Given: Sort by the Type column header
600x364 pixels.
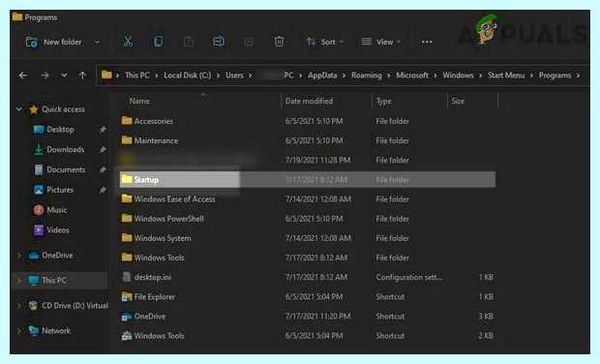Looking at the screenshot, I should tap(383, 101).
